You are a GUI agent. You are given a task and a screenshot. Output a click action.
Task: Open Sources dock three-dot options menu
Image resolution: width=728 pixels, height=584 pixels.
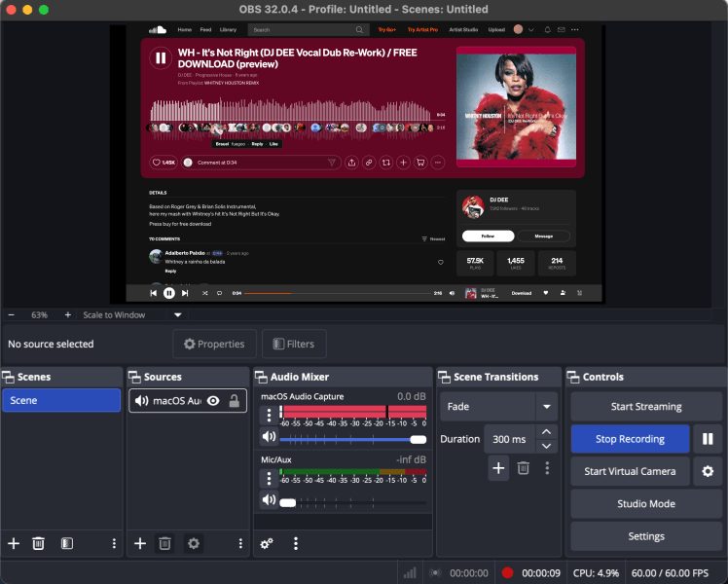tap(240, 543)
